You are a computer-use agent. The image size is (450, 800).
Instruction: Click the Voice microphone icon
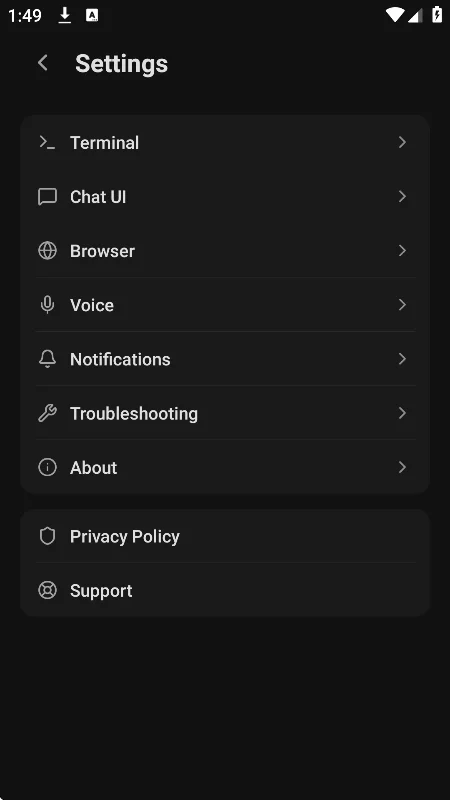[x=47, y=305]
